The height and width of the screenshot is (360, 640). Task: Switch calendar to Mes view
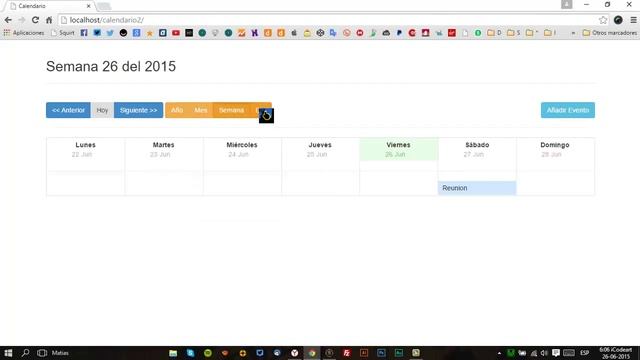click(x=200, y=110)
